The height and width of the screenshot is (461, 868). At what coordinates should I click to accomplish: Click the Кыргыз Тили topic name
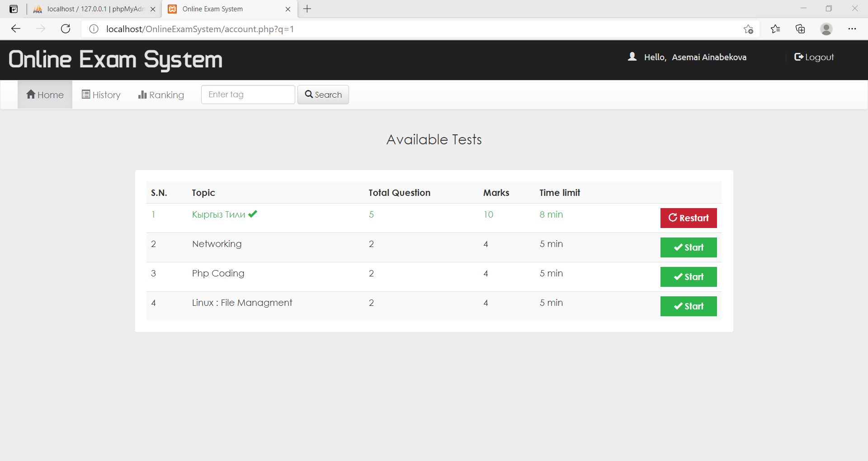[x=219, y=214]
